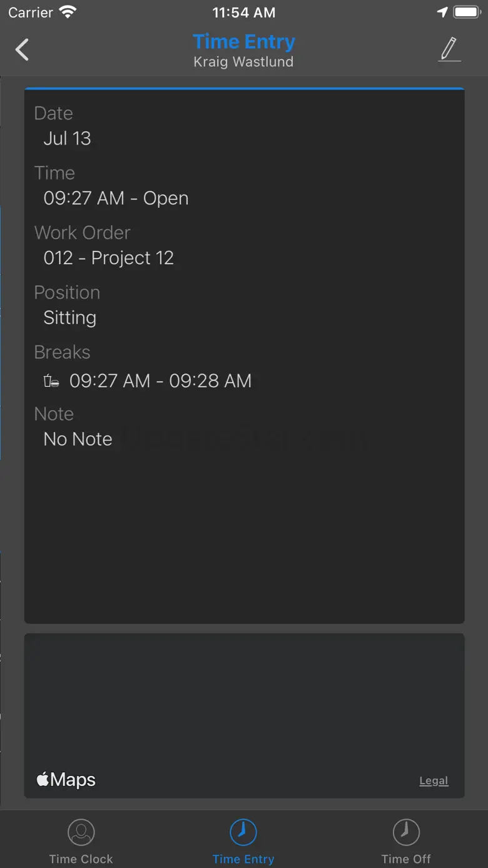Select the Time Entry tab label
This screenshot has width=488, height=868.
click(243, 859)
